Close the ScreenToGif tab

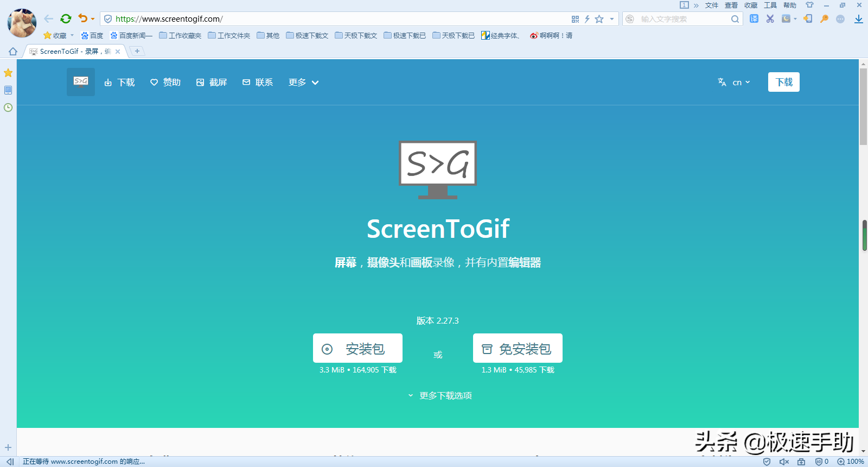118,52
